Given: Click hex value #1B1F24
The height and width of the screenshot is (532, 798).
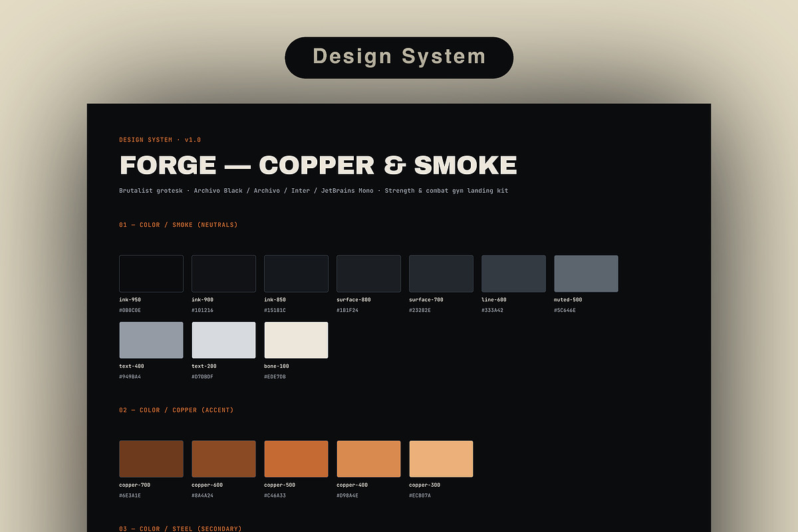Looking at the screenshot, I should (x=347, y=311).
